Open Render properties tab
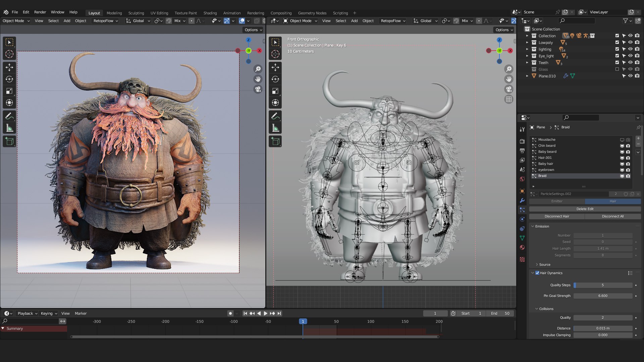This screenshot has width=644, height=362. [x=522, y=141]
